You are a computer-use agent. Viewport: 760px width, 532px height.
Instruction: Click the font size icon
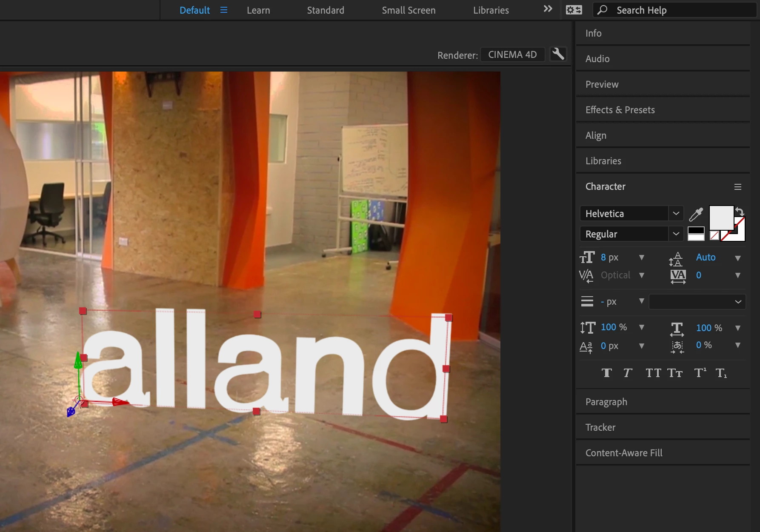pos(587,257)
